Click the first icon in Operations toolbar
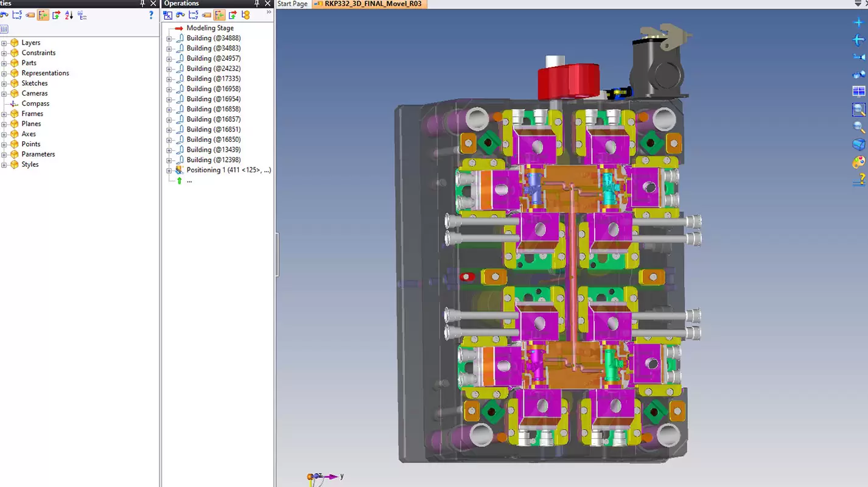Image resolution: width=868 pixels, height=487 pixels. [x=168, y=15]
